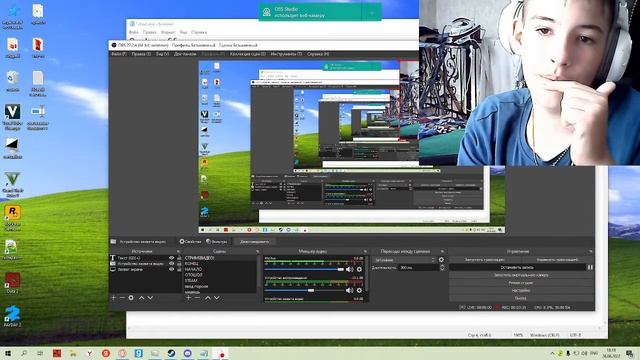Select the КОНЕЦ scene
This screenshot has height=360, width=640.
click(x=220, y=264)
